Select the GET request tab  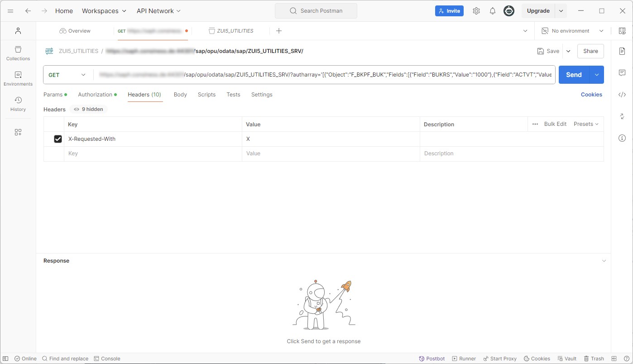click(x=153, y=31)
